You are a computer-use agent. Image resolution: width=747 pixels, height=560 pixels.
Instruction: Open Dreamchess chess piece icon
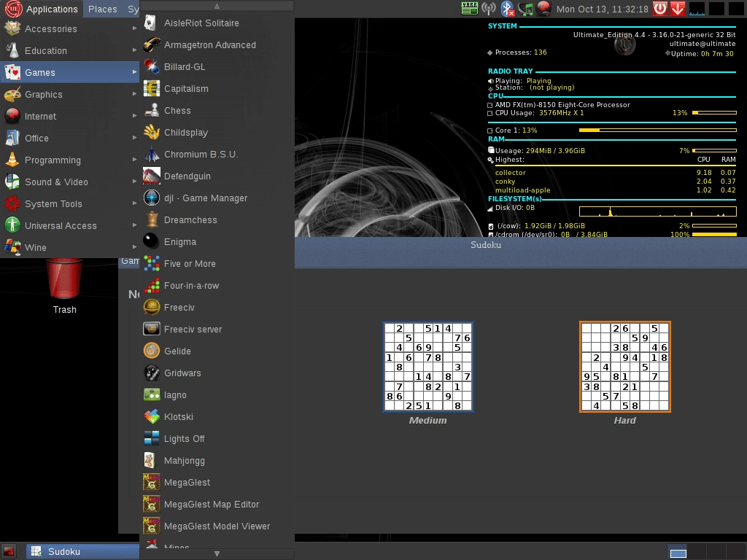[x=152, y=220]
